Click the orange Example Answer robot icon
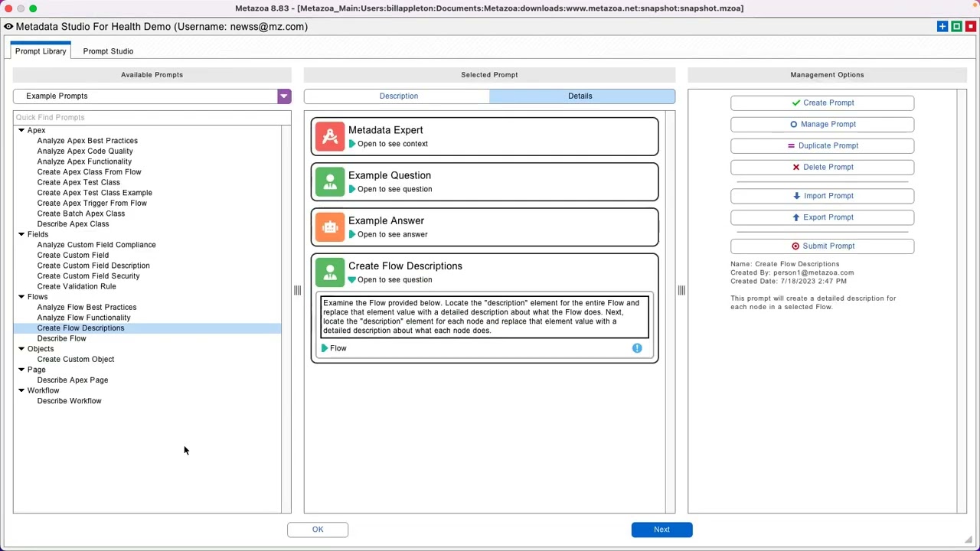980x551 pixels. tap(330, 227)
